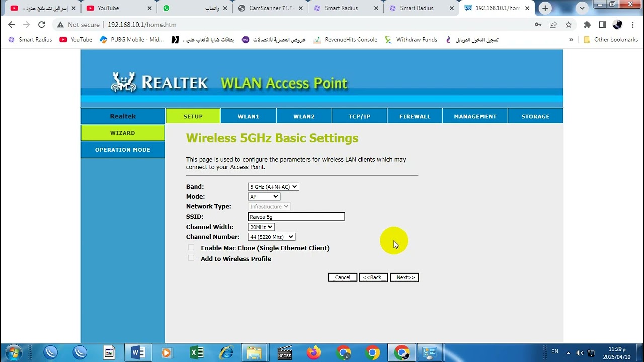Open the Windows Start menu
Image resolution: width=644 pixels, height=362 pixels.
coord(13,353)
